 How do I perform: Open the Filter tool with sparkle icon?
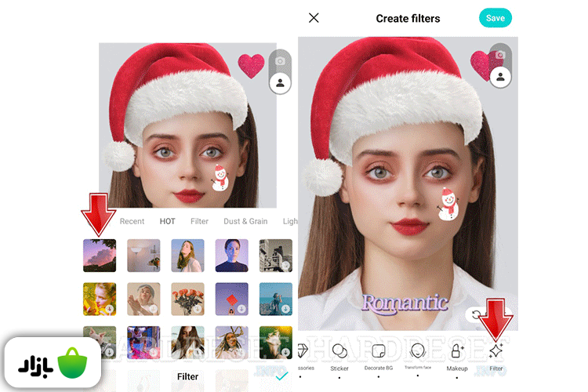495,350
